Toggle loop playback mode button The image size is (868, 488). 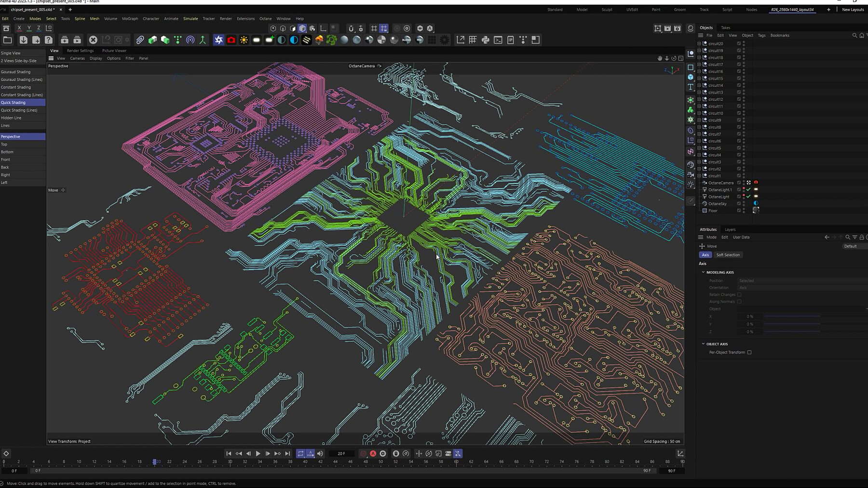(300, 453)
